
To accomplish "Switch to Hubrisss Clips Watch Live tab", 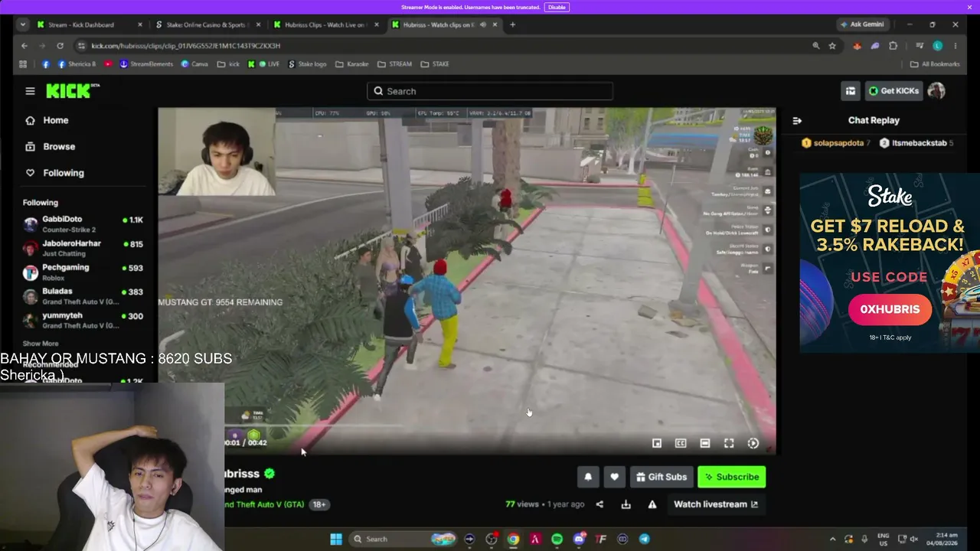I will tap(325, 24).
